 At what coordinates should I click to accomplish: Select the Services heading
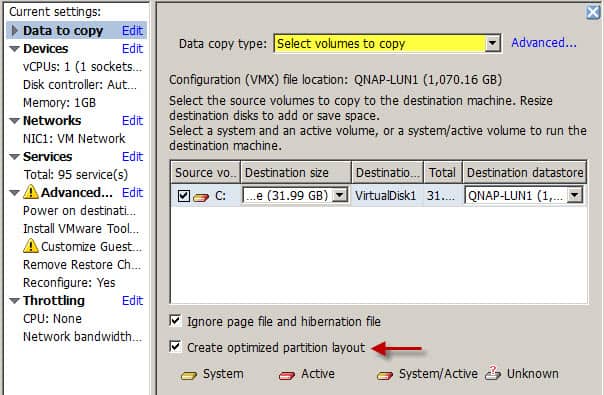point(47,156)
